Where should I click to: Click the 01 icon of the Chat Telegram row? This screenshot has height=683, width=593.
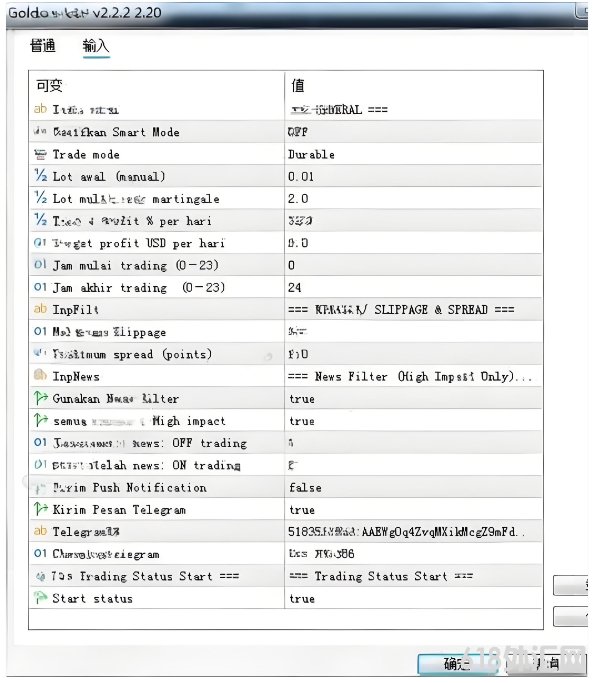40,553
